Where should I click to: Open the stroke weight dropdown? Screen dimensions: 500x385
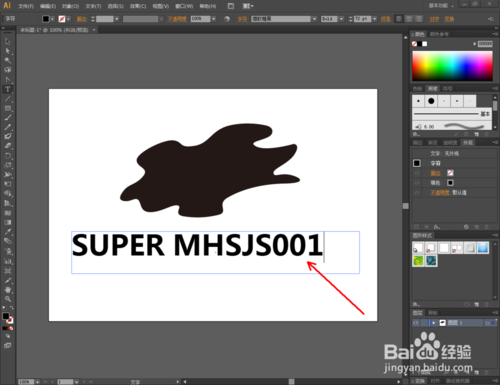click(117, 19)
